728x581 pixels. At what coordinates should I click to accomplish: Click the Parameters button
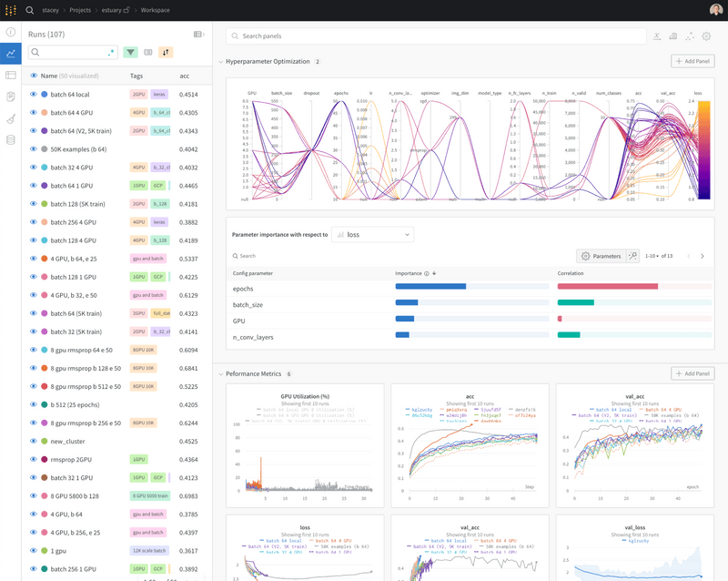[x=601, y=256]
